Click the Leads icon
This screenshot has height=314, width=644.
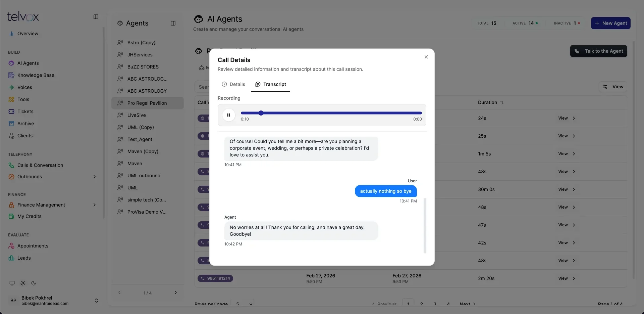[x=11, y=258]
